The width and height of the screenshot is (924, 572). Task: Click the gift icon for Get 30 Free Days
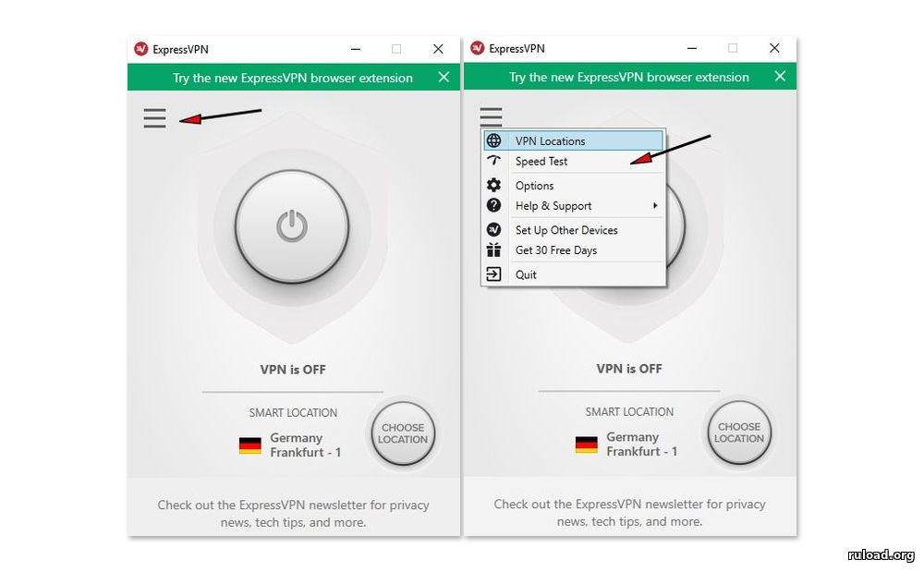493,250
